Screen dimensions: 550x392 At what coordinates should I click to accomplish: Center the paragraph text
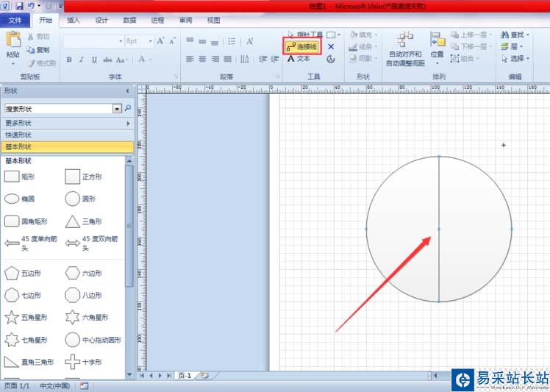point(202,59)
